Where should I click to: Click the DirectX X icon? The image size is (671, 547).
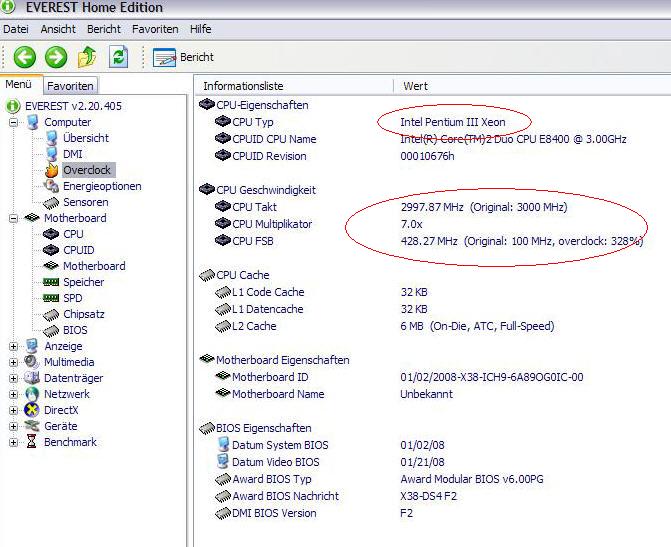(32, 410)
